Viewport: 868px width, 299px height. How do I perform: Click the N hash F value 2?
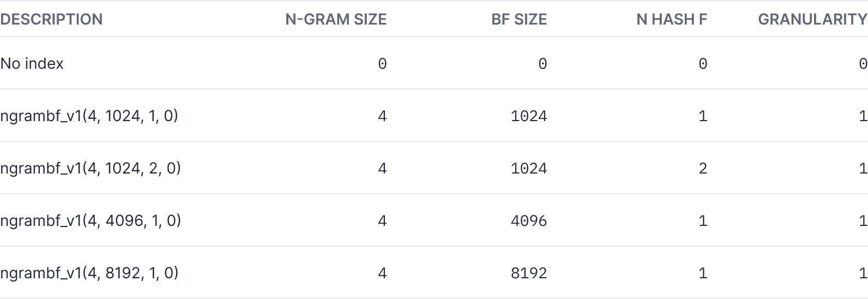703,169
